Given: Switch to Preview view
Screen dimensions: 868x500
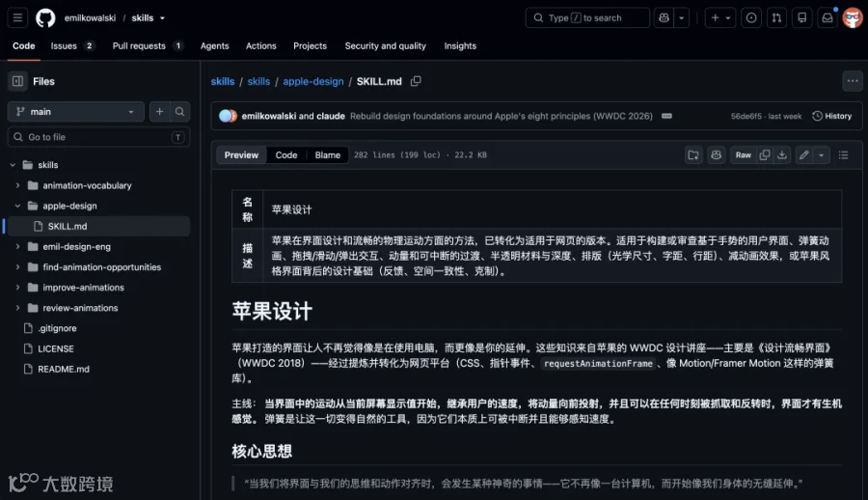Looking at the screenshot, I should (241, 155).
